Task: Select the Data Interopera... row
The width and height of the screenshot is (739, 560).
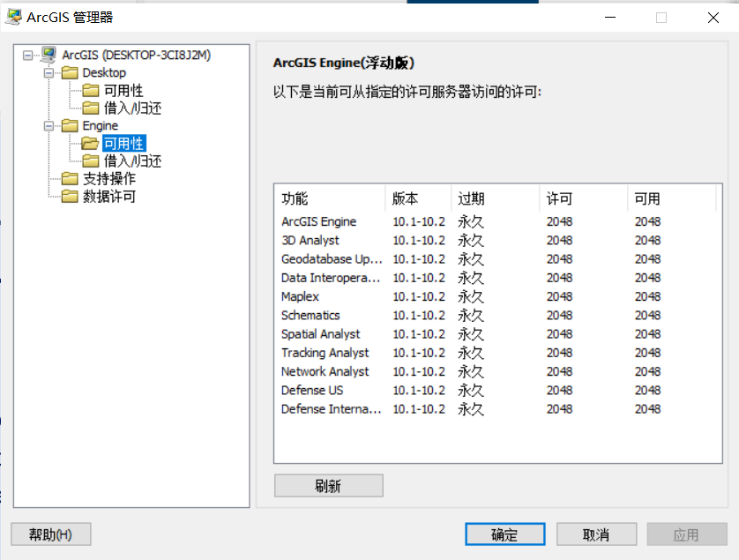Action: 497,278
